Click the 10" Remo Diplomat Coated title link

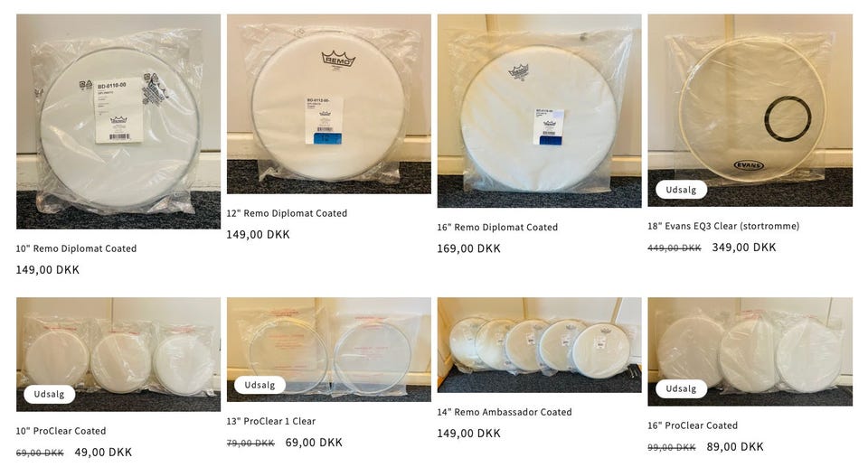76,248
